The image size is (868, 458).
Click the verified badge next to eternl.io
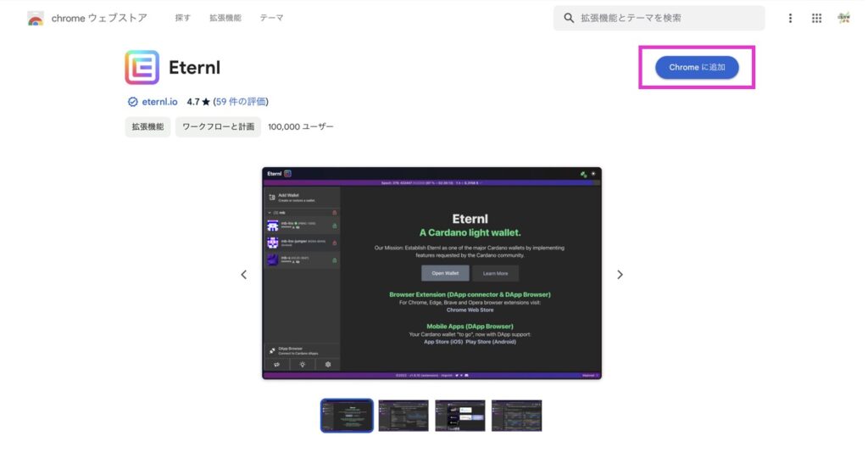click(132, 102)
